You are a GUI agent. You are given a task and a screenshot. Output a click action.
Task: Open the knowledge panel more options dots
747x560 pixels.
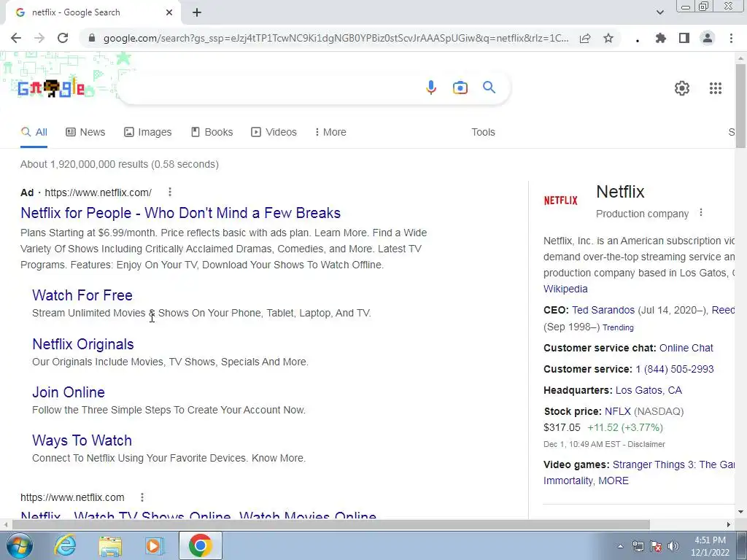coord(701,213)
